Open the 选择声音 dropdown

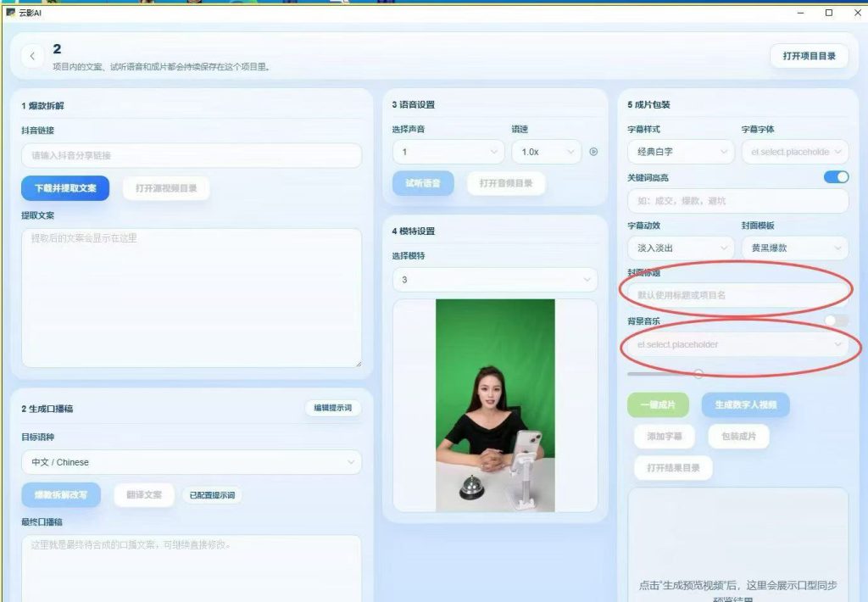448,152
